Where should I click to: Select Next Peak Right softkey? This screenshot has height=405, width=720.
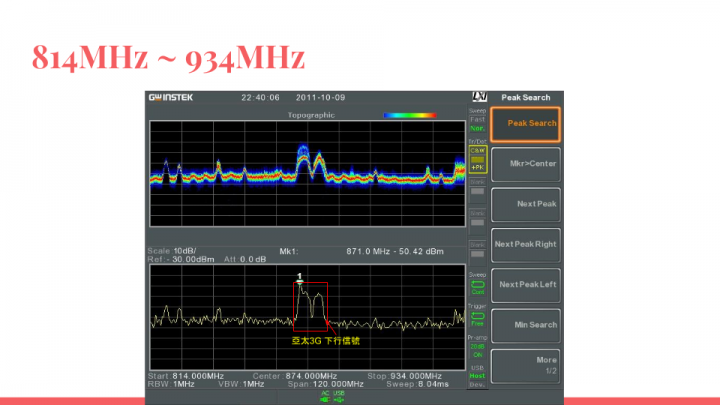click(526, 245)
